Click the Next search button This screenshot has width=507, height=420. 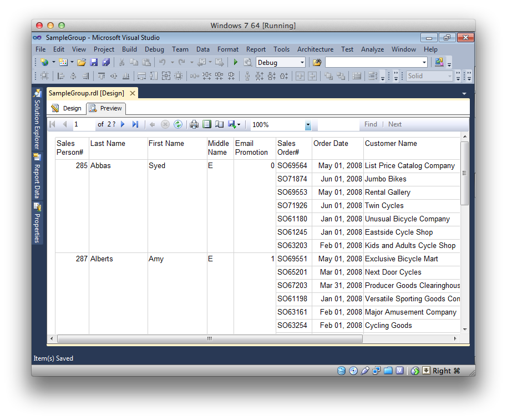(x=394, y=124)
